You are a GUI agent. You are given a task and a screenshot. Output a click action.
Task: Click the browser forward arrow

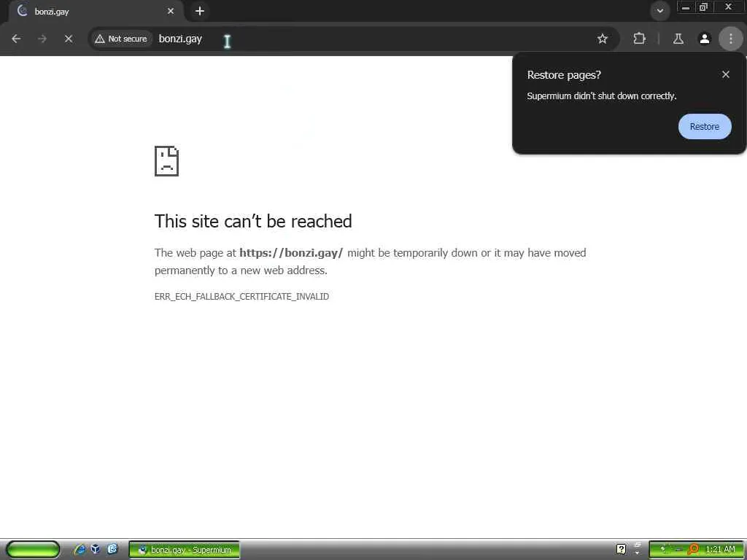pos(42,39)
